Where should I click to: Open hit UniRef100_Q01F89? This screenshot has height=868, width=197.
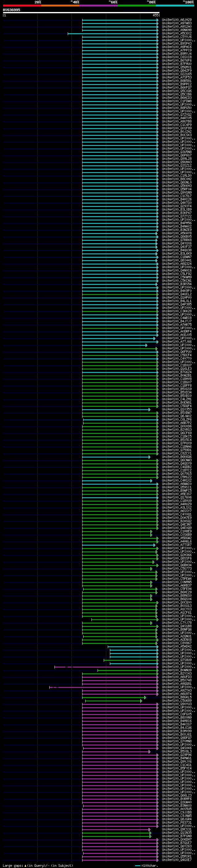point(176,128)
